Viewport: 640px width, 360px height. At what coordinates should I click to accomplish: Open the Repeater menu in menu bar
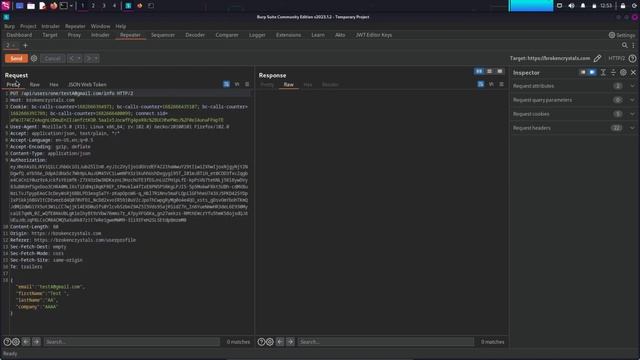click(75, 26)
